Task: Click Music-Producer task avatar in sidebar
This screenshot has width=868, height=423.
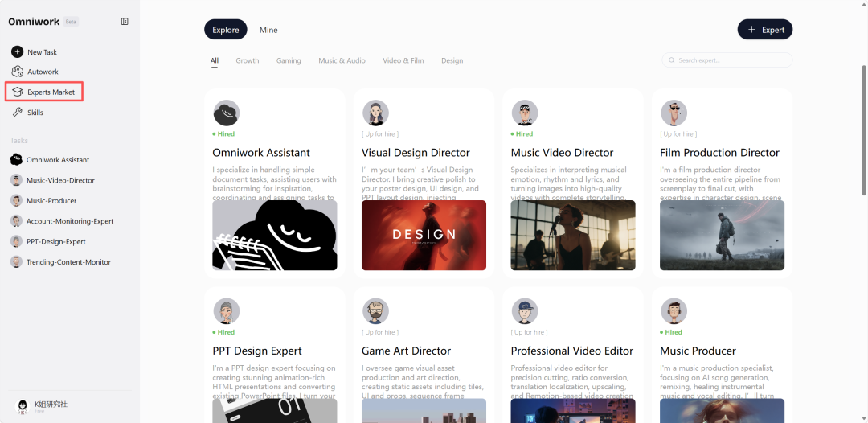Action: coord(17,200)
